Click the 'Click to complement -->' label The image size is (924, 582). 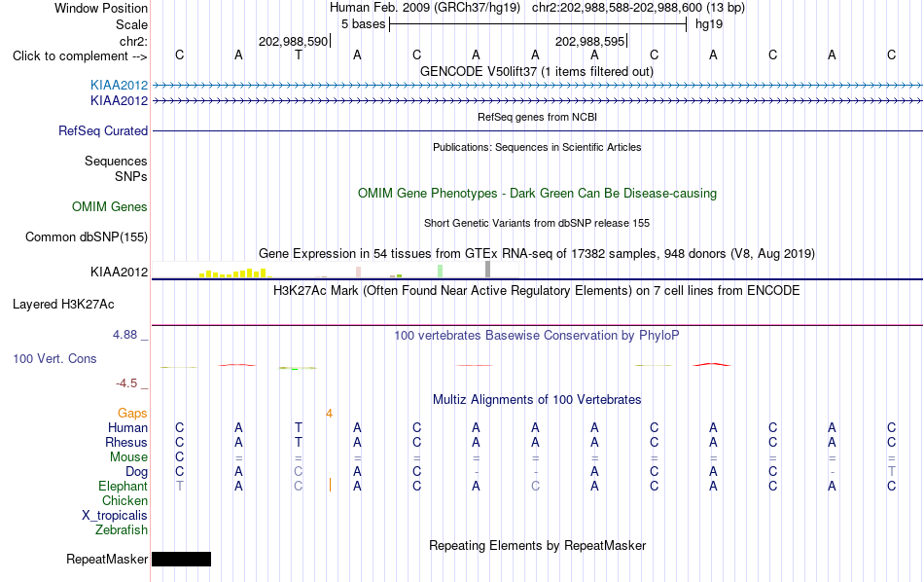click(x=80, y=56)
